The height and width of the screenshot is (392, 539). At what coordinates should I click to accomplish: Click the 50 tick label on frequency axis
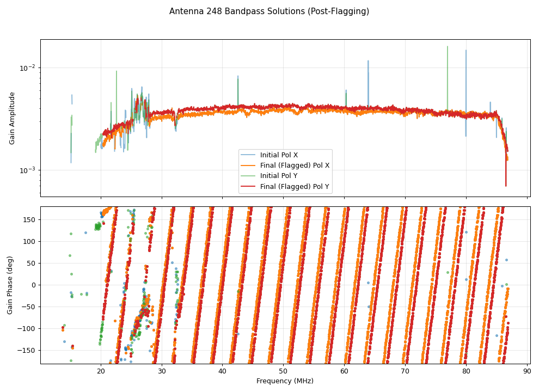(284, 371)
